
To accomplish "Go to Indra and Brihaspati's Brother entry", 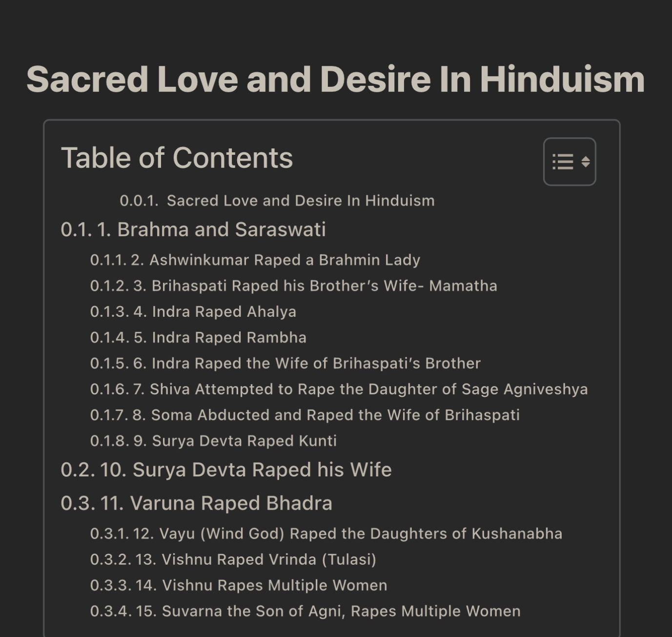I will [285, 363].
